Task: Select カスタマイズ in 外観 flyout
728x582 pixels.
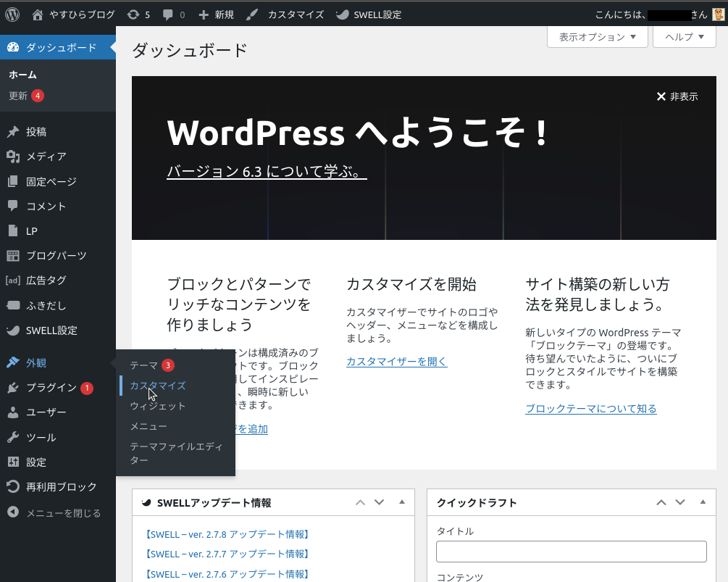Action: [158, 386]
